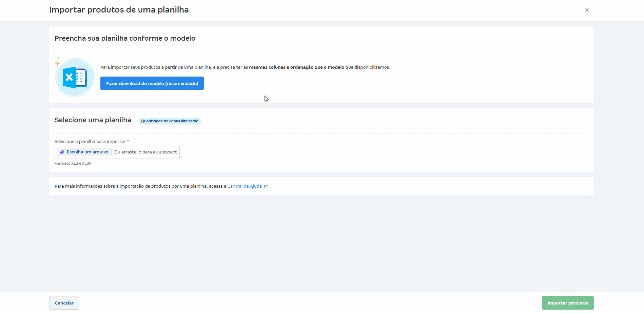
Task: Click the paperclip attachment icon
Action: coord(62,152)
